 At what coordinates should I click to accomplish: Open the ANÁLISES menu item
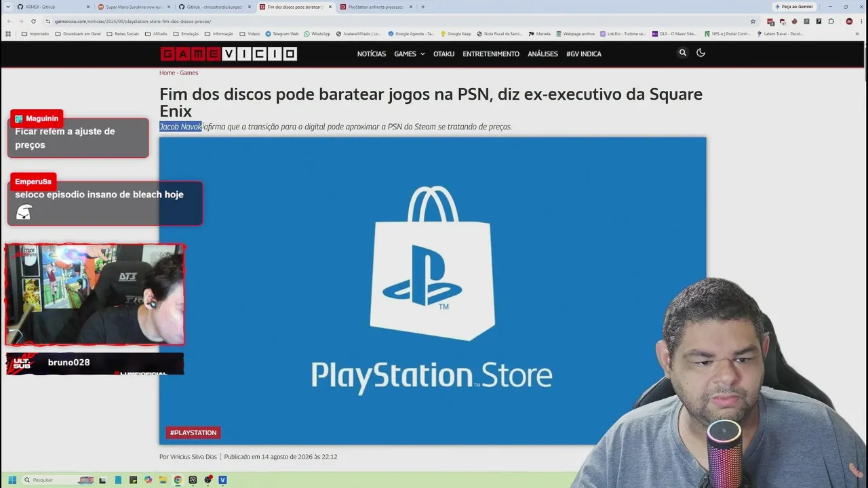coord(542,54)
